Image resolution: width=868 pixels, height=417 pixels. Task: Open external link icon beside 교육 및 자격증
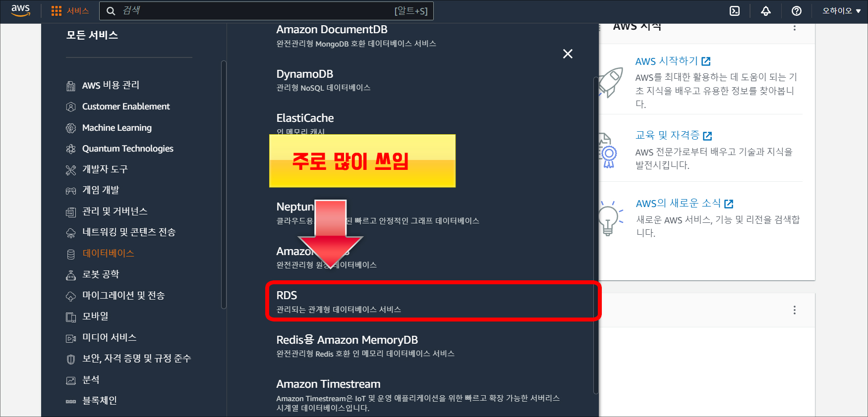click(707, 136)
